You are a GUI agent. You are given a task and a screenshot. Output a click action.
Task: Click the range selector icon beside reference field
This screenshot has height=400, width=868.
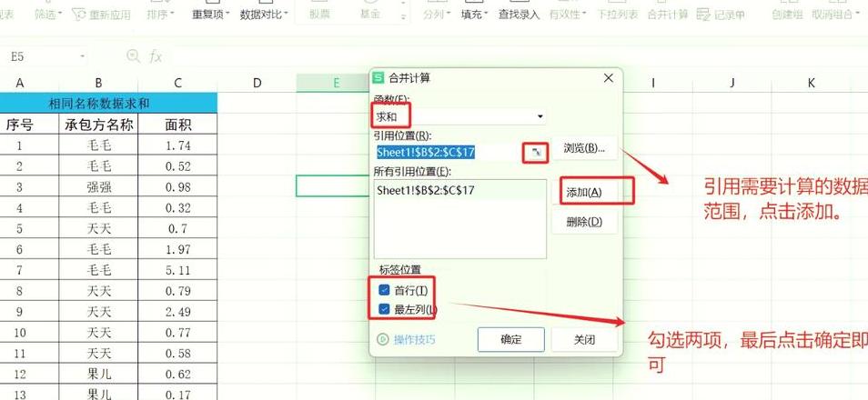coord(535,152)
